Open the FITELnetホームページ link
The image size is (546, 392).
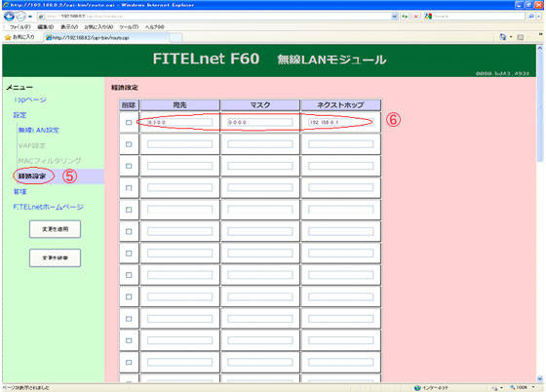pos(49,207)
